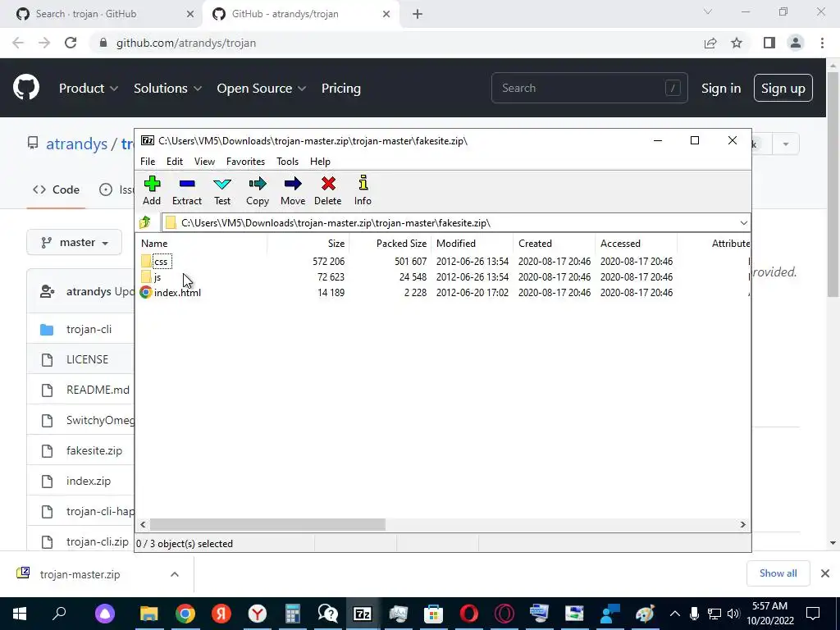This screenshot has width=840, height=630.
Task: Open the Windows Start menu
Action: pyautogui.click(x=20, y=614)
